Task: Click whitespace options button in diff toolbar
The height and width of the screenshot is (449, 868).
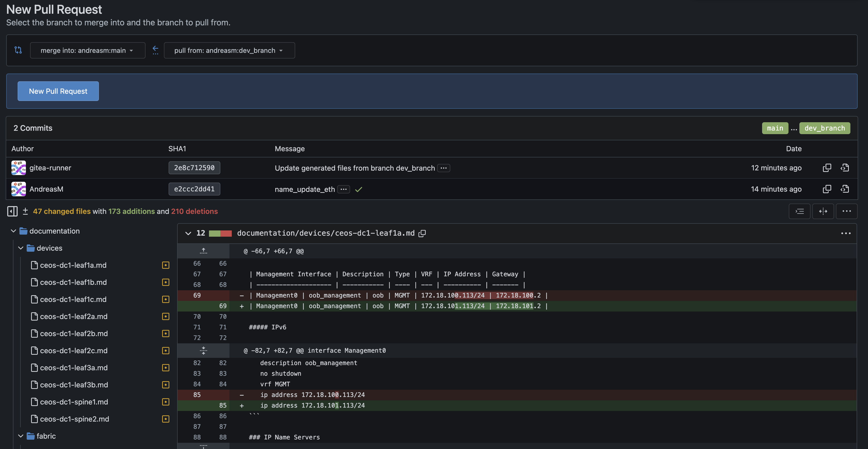Action: (x=800, y=211)
